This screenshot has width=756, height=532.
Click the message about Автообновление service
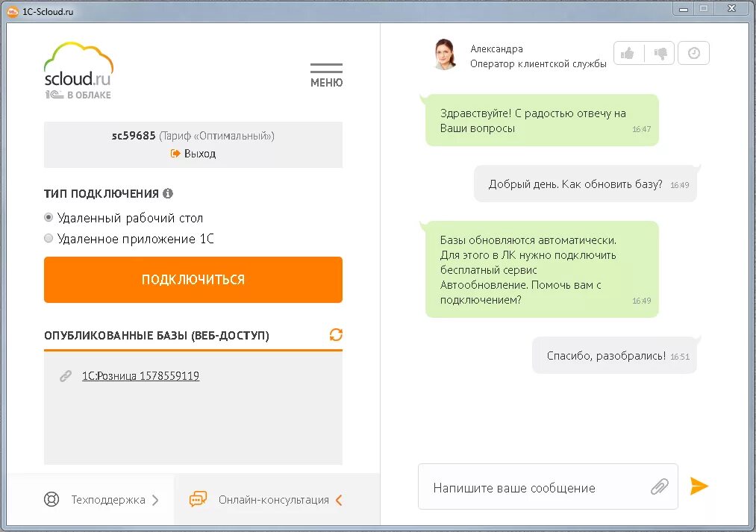[x=542, y=269]
